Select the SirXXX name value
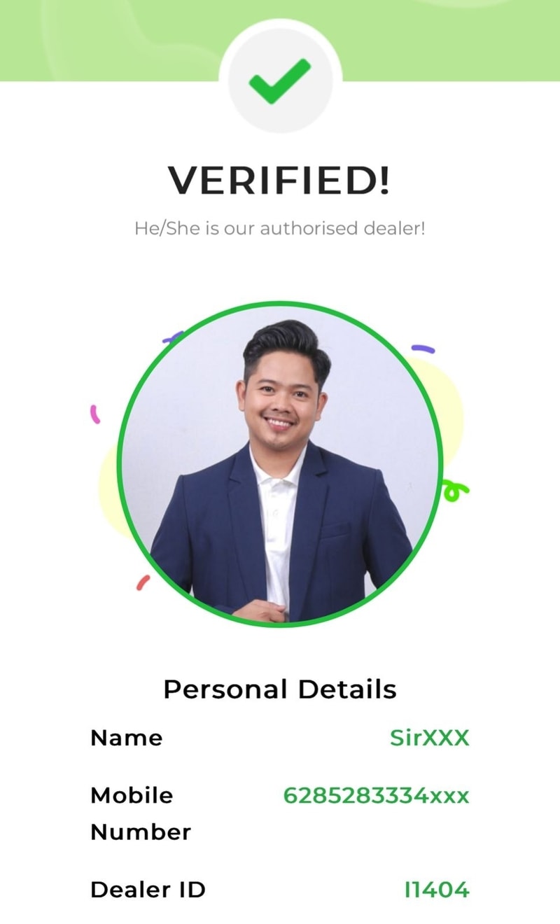The height and width of the screenshot is (924, 560). 430,738
